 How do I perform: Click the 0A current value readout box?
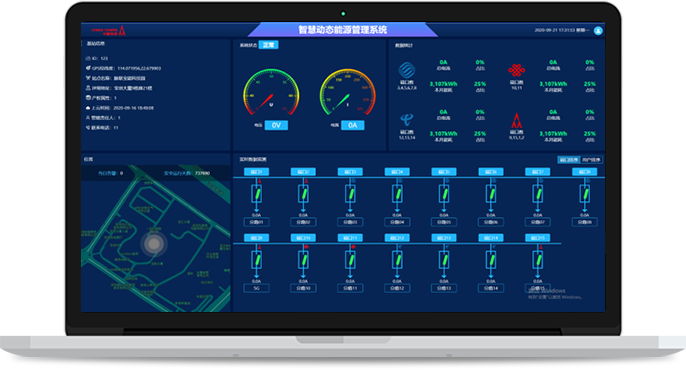353,126
